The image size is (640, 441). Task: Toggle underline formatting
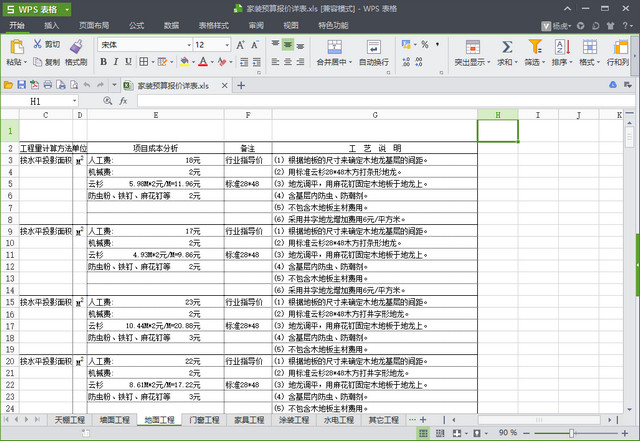128,62
